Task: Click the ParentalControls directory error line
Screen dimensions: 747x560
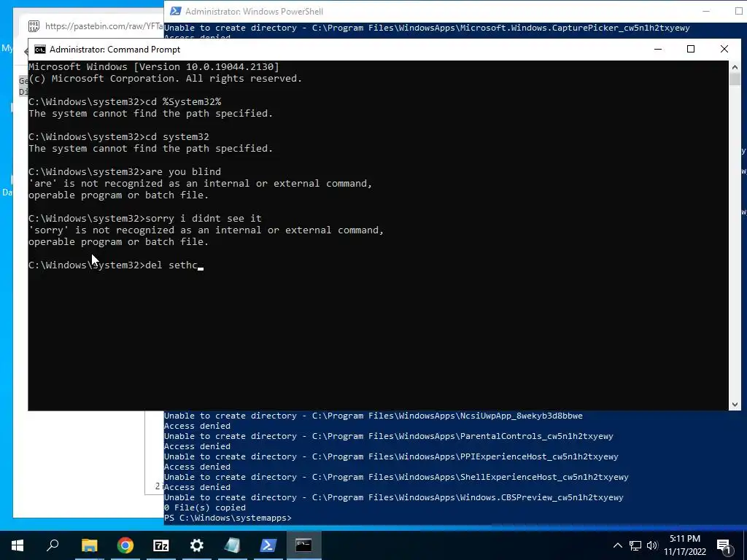Action: coord(388,436)
